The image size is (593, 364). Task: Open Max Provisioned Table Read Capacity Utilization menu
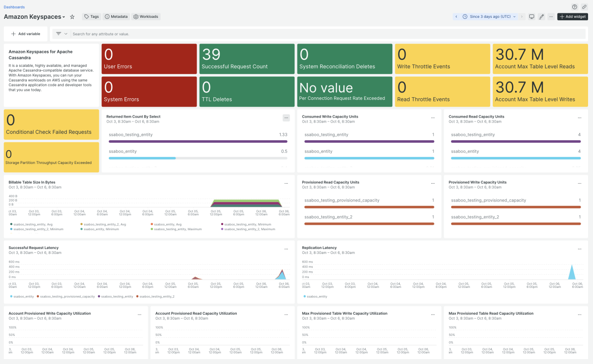pos(580,314)
